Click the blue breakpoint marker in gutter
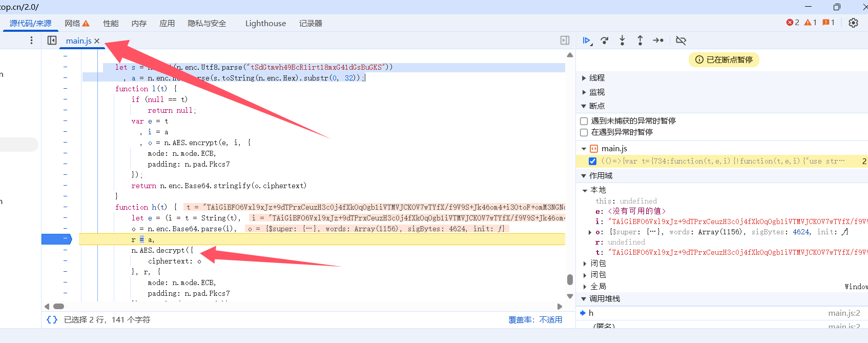The width and height of the screenshot is (868, 343). [x=57, y=239]
